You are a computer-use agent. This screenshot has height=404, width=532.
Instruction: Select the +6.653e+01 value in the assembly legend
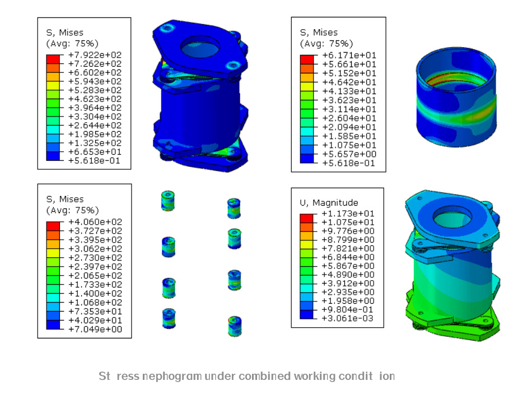tap(94, 152)
